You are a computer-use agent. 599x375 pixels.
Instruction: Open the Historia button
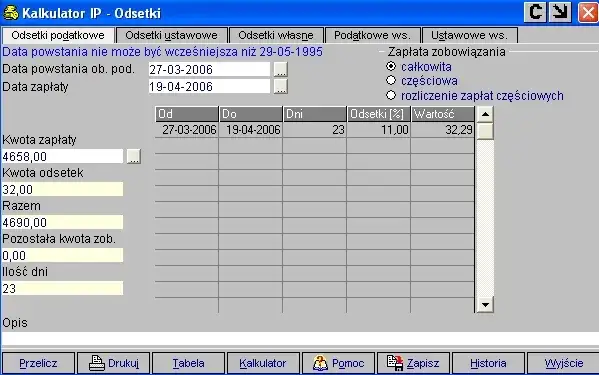[x=488, y=363]
